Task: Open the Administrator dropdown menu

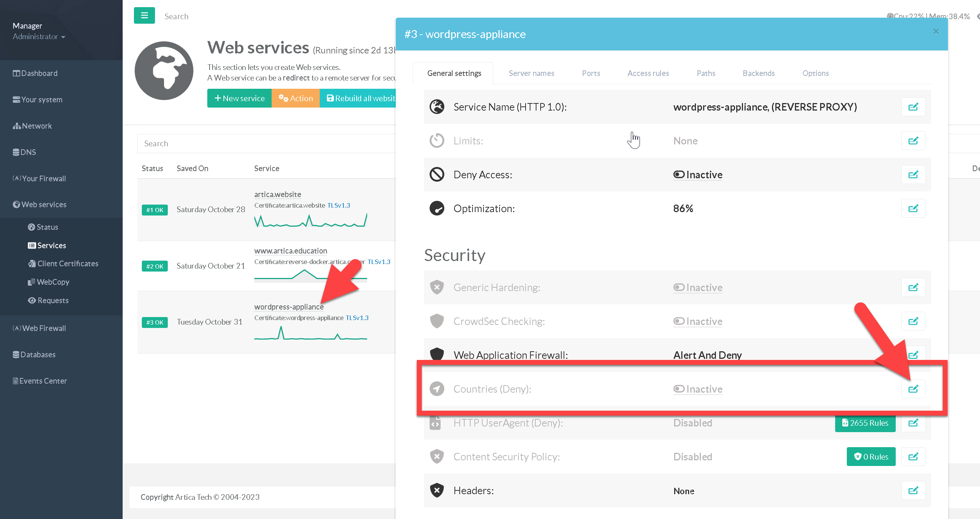Action: (38, 36)
